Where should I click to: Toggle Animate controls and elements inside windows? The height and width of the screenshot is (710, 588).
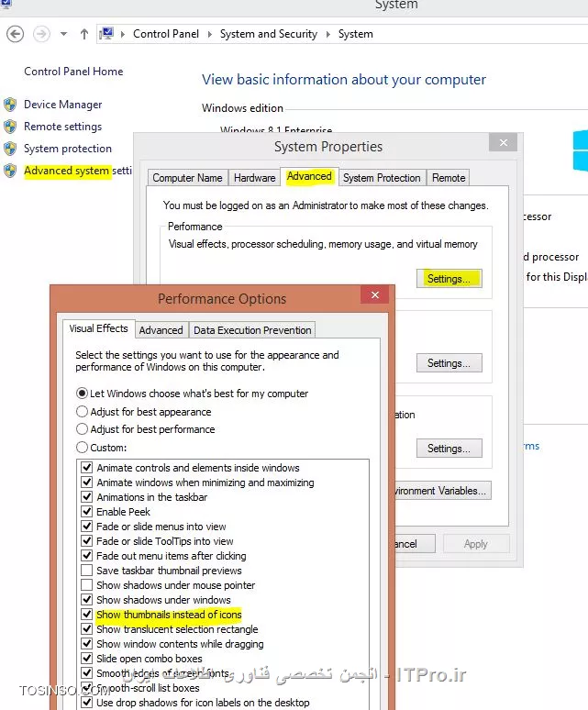tap(87, 467)
